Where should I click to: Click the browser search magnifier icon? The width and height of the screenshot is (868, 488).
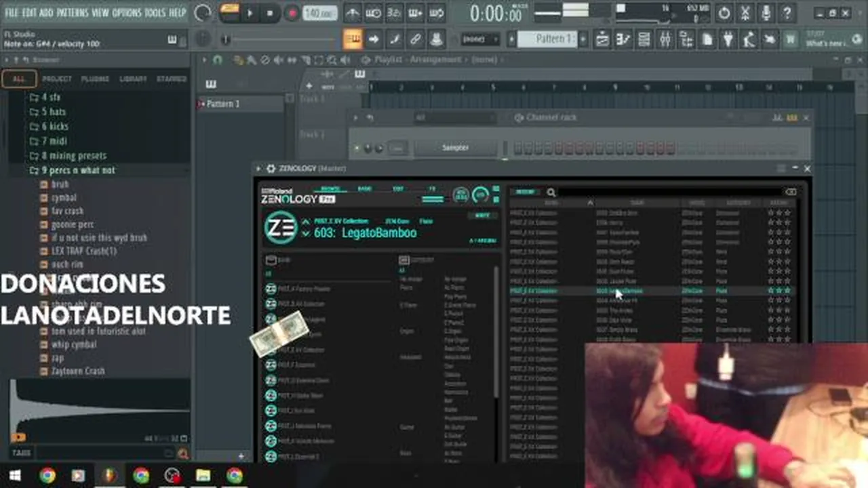[x=182, y=454]
